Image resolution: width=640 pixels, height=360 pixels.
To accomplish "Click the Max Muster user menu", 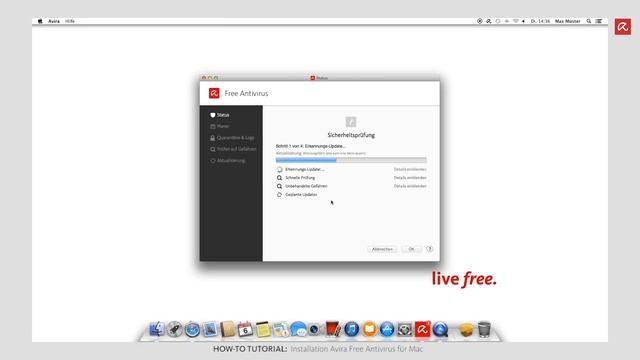I will pyautogui.click(x=567, y=21).
